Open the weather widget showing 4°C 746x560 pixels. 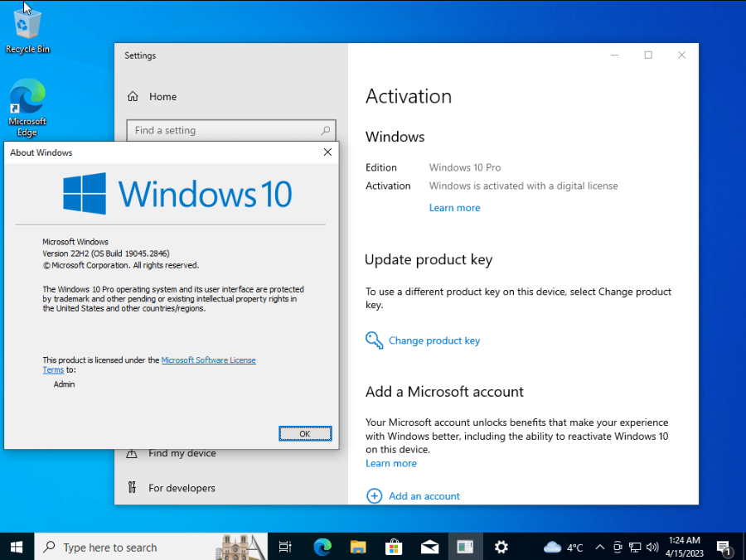pos(563,548)
